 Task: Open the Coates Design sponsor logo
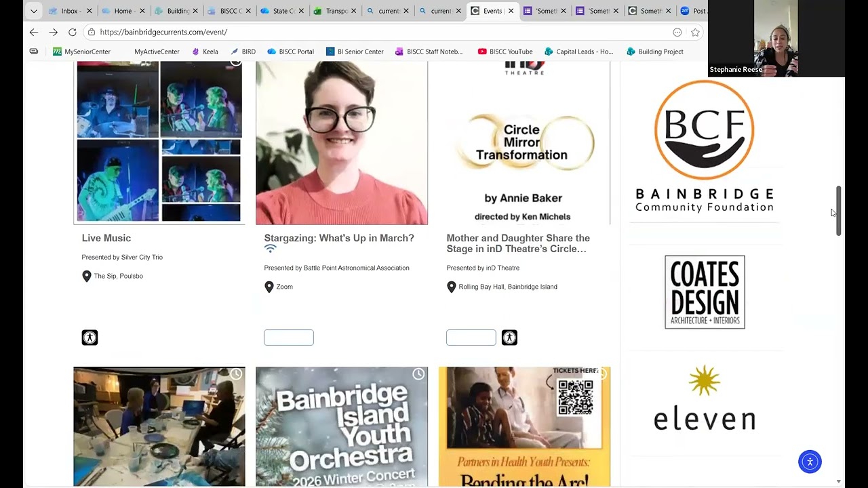[705, 292]
